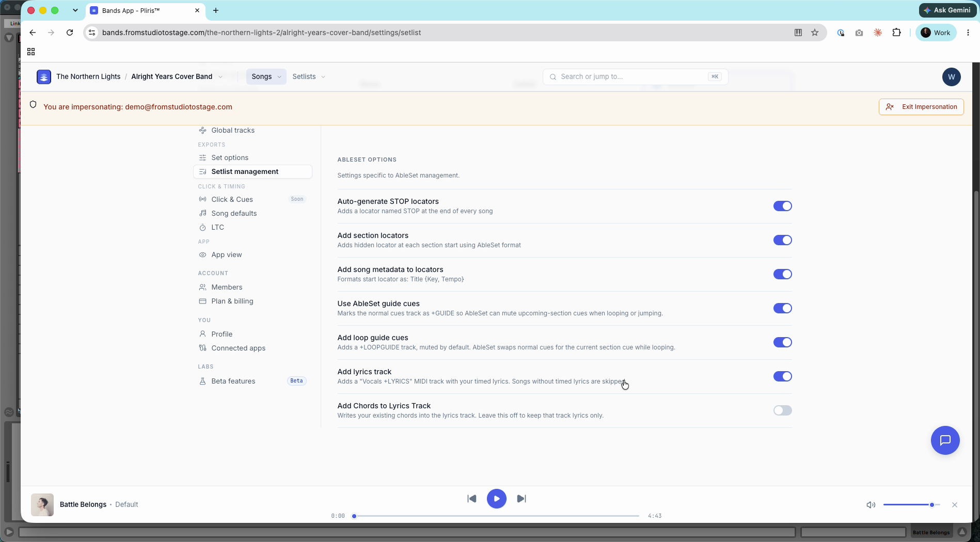
Task: Click the LTC stopwatch icon
Action: [x=203, y=227]
